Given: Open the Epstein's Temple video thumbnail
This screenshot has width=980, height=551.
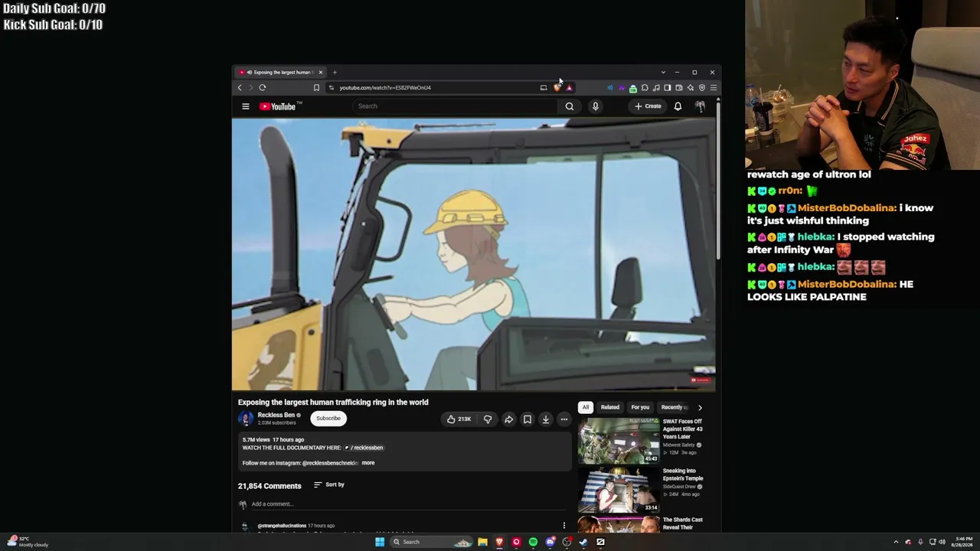Looking at the screenshot, I should [619, 490].
